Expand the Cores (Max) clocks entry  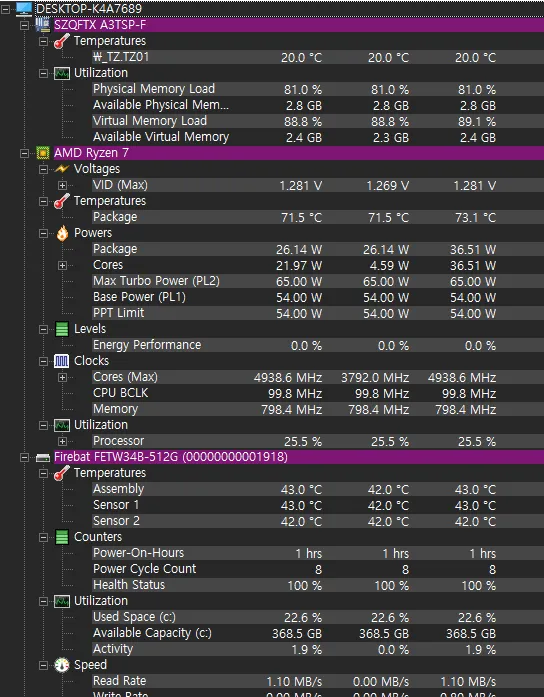coord(62,377)
